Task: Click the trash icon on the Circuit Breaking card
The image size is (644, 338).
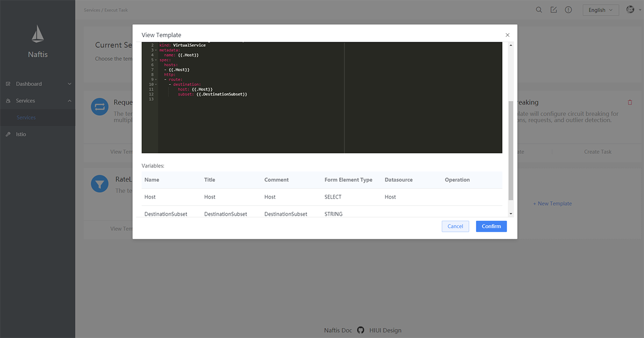Action: [630, 102]
